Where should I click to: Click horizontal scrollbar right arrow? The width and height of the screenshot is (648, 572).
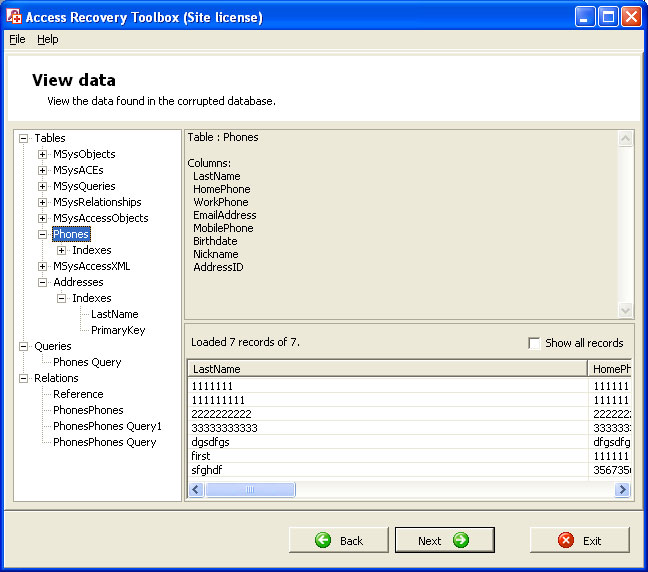click(x=622, y=490)
